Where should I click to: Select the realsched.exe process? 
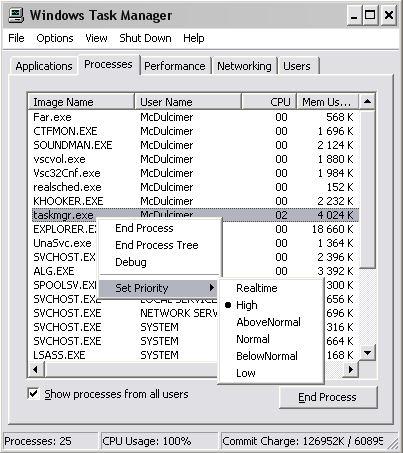pos(194,187)
